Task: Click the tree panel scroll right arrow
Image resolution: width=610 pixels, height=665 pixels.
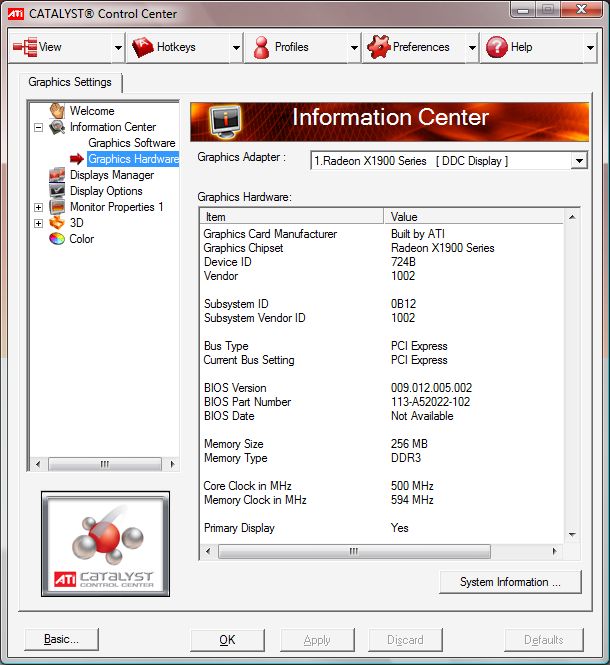Action: click(x=172, y=464)
